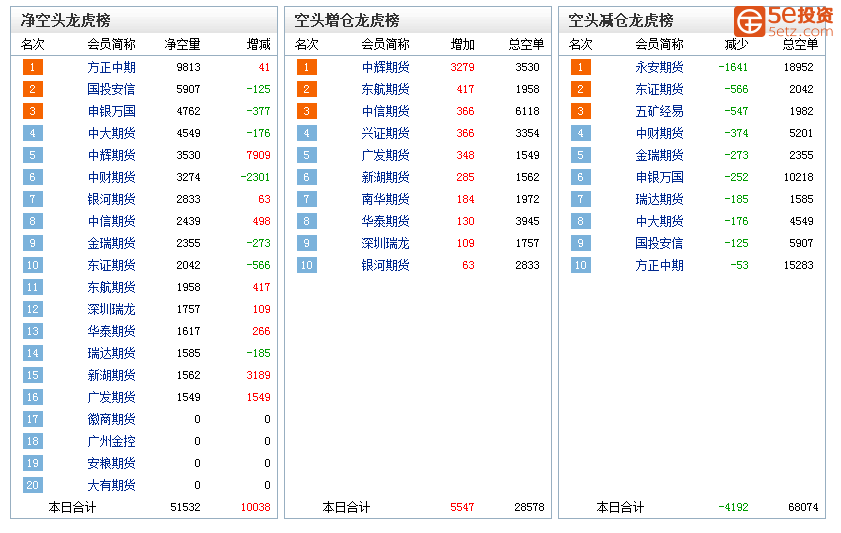Click the 本日合计 total 10038
Screen dimensions: 841x533
click(255, 507)
